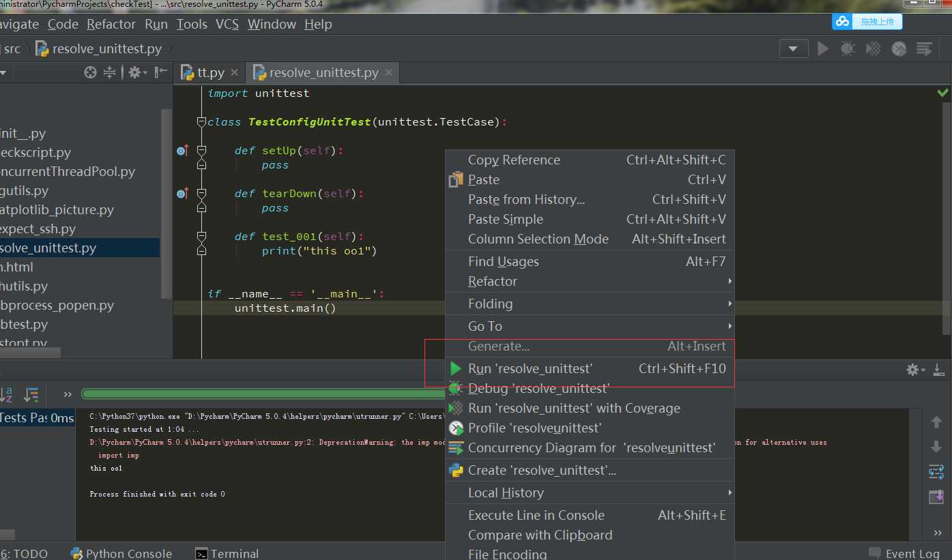Open the Window menu
952x560 pixels.
272,24
